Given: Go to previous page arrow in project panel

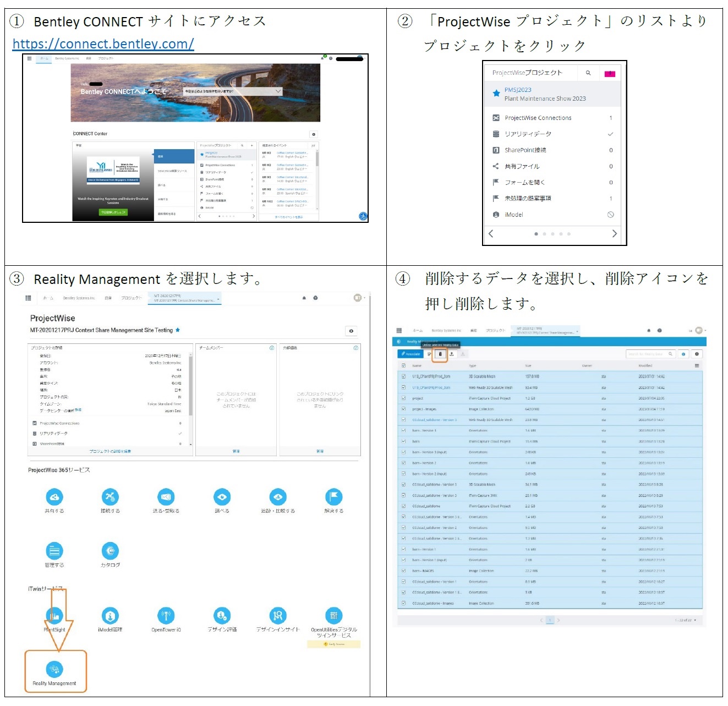Looking at the screenshot, I should point(491,234).
